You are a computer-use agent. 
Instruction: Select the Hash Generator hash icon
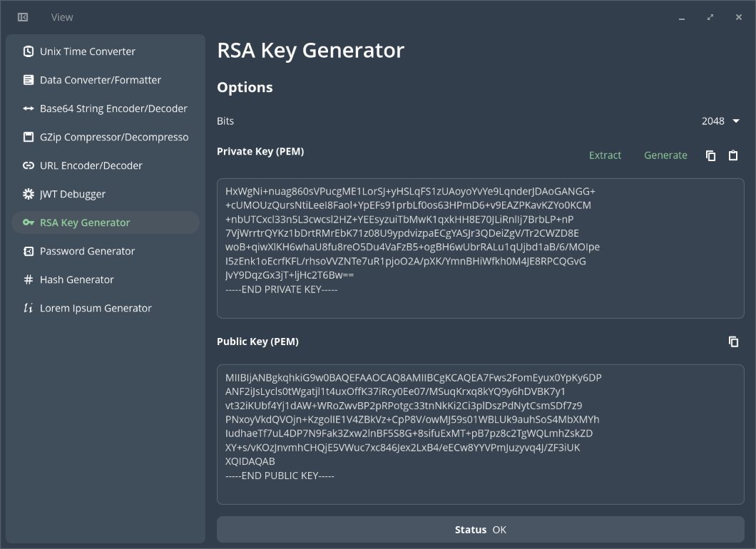[x=29, y=279]
